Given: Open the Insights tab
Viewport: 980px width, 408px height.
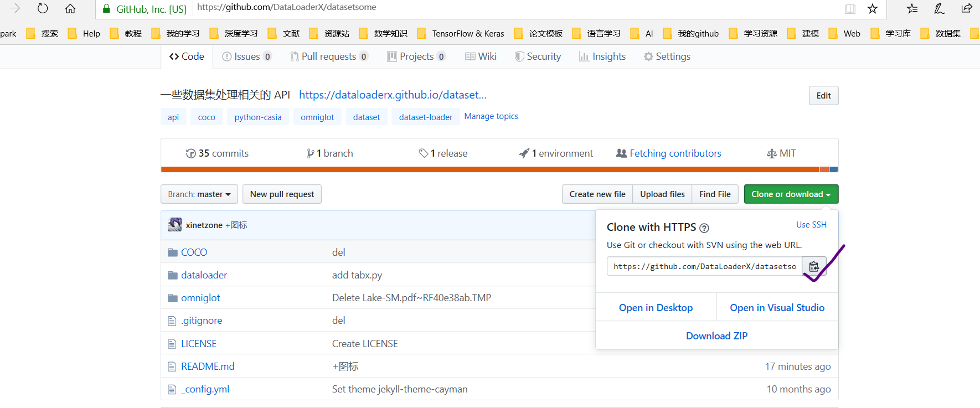Looking at the screenshot, I should click(602, 56).
